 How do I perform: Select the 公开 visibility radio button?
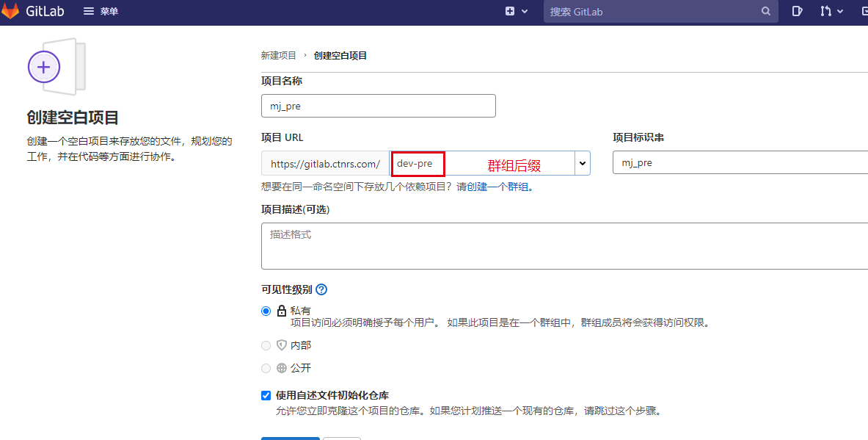[266, 368]
